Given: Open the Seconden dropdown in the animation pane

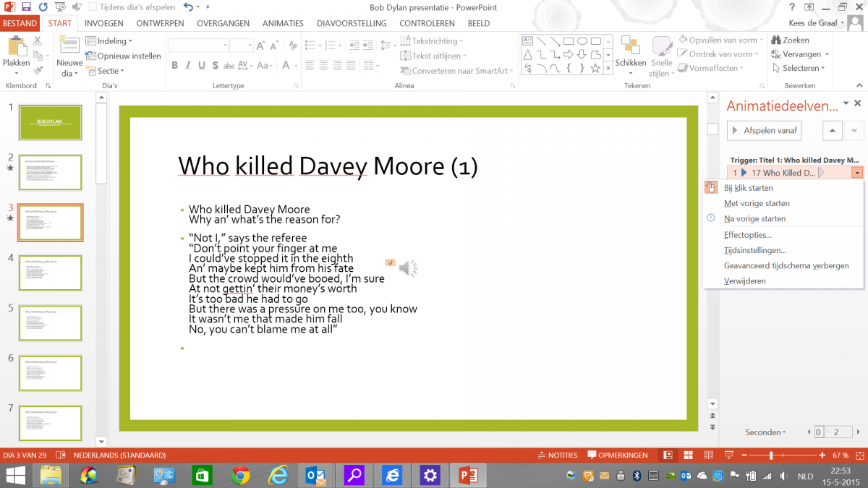Looking at the screenshot, I should [x=765, y=432].
